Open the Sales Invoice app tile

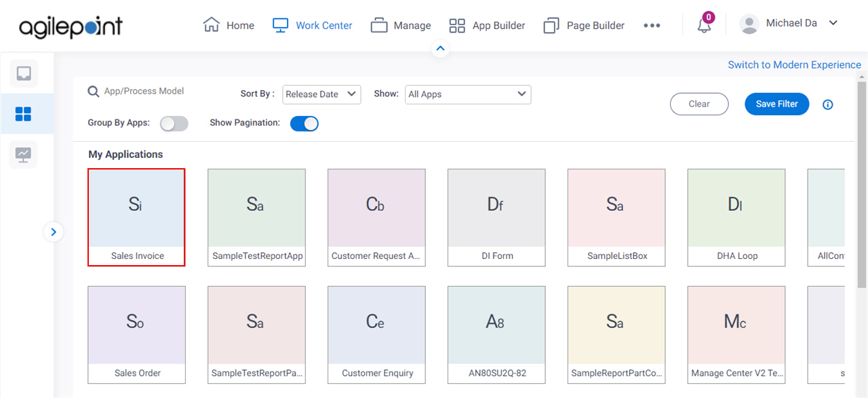coord(136,217)
